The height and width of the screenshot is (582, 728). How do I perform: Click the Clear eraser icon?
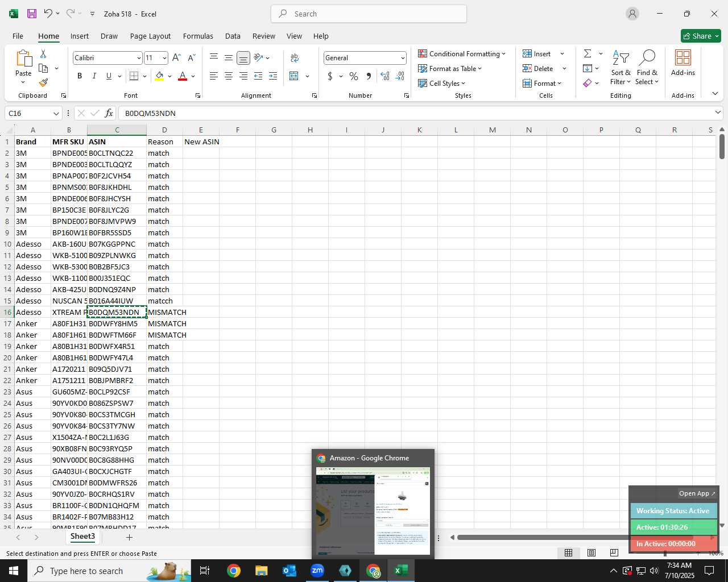588,83
